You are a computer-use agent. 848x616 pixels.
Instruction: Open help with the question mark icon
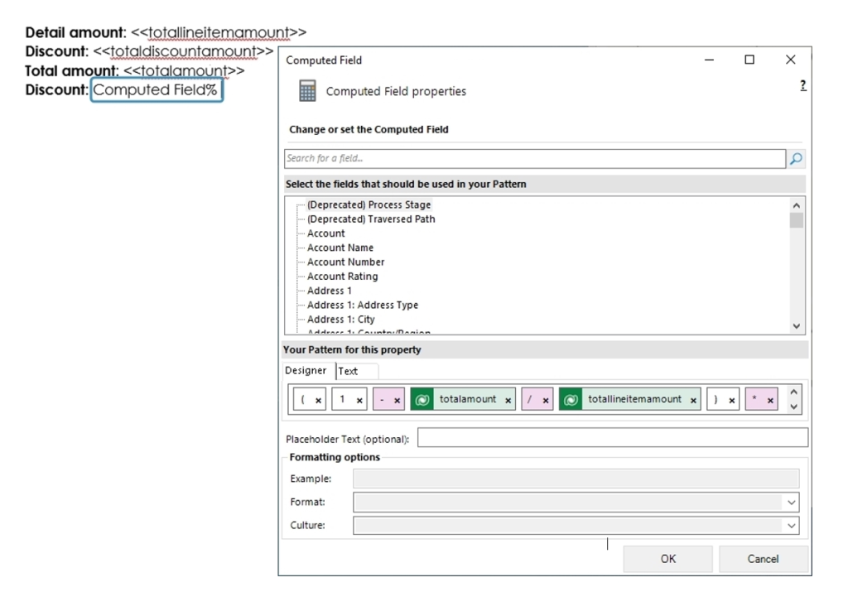coord(803,85)
